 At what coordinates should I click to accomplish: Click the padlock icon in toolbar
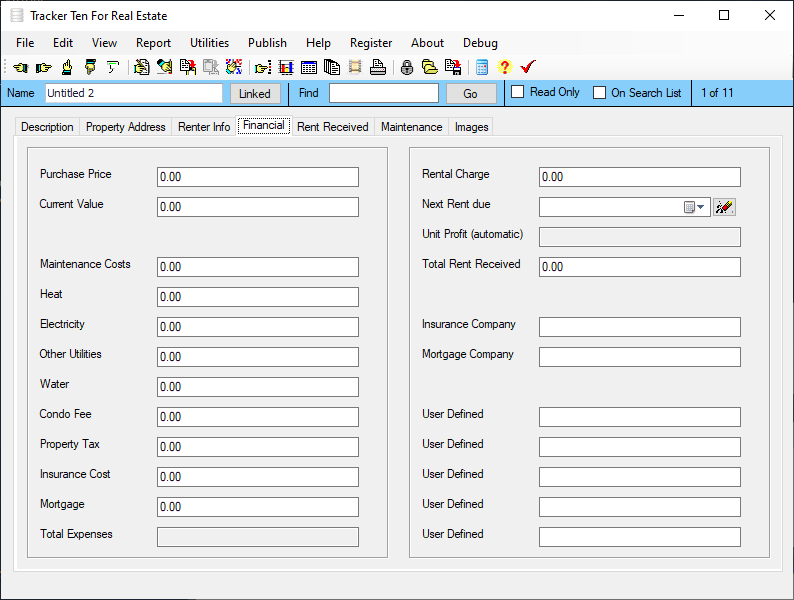click(x=407, y=67)
